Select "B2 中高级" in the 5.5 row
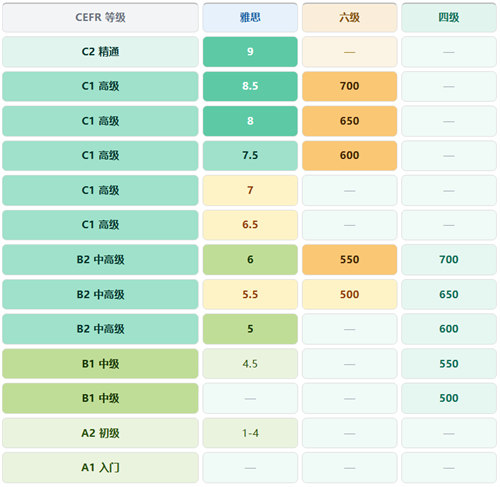 pos(100,294)
